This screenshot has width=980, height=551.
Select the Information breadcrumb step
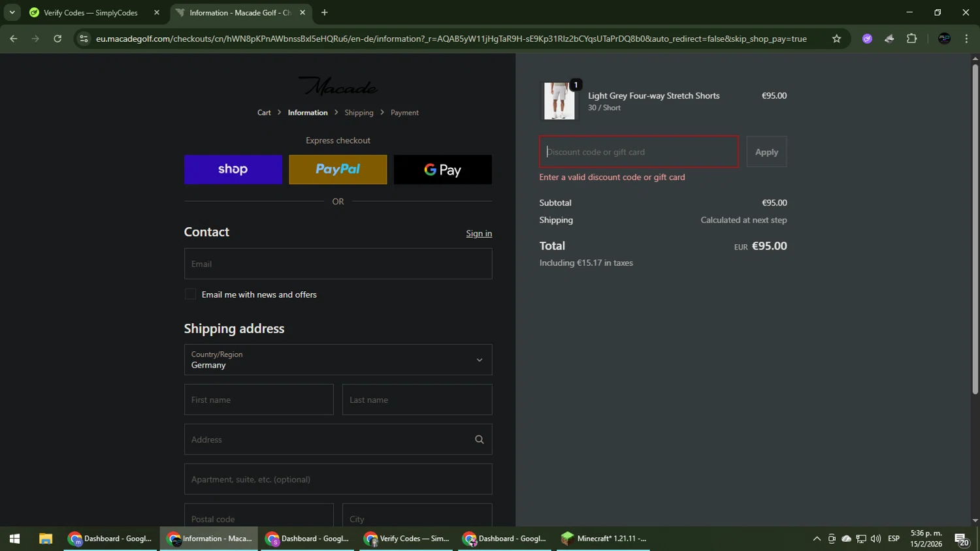point(308,112)
